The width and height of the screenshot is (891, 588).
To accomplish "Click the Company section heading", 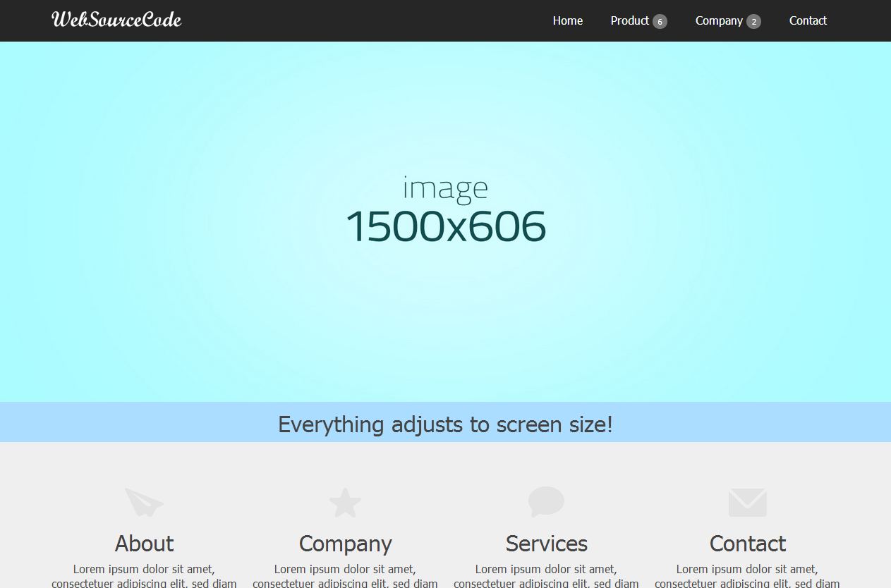I will coord(345,544).
